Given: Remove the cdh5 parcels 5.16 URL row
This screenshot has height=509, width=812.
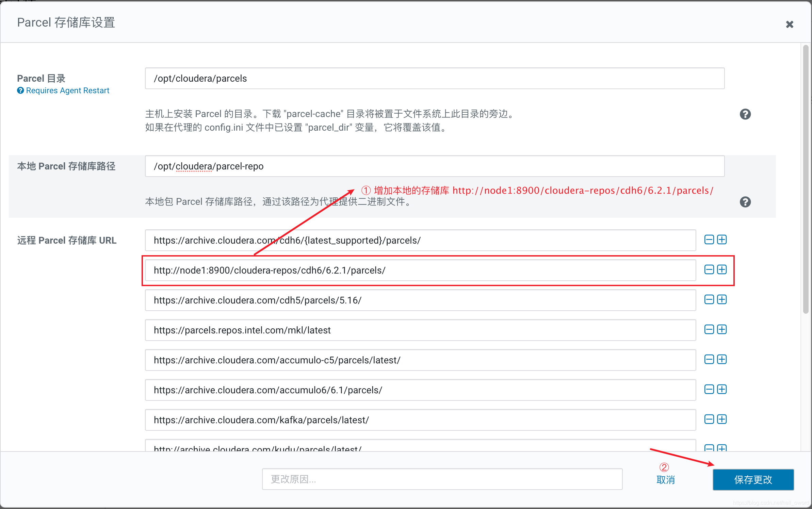Looking at the screenshot, I should (709, 299).
